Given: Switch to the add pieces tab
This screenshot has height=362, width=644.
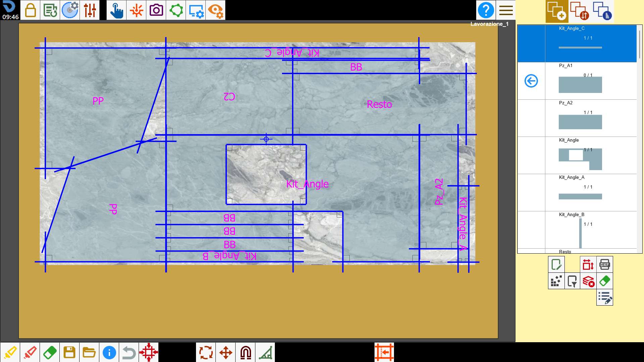Looking at the screenshot, I should point(557,11).
